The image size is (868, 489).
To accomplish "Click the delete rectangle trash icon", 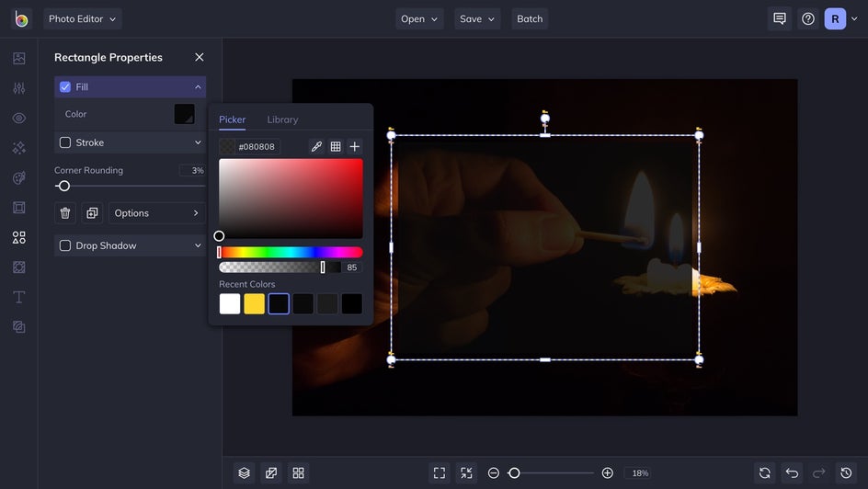I will (x=65, y=213).
